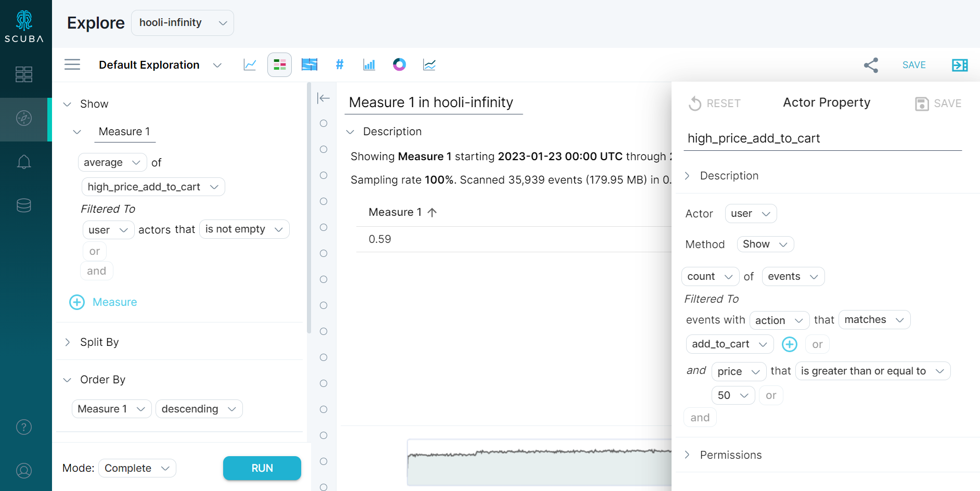Switch to line chart view
This screenshot has height=491, width=980.
pyautogui.click(x=250, y=64)
